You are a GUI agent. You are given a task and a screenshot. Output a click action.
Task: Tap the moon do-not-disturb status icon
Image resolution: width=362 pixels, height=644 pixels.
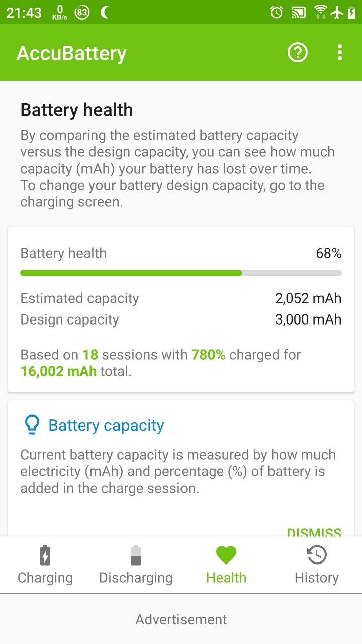point(105,12)
